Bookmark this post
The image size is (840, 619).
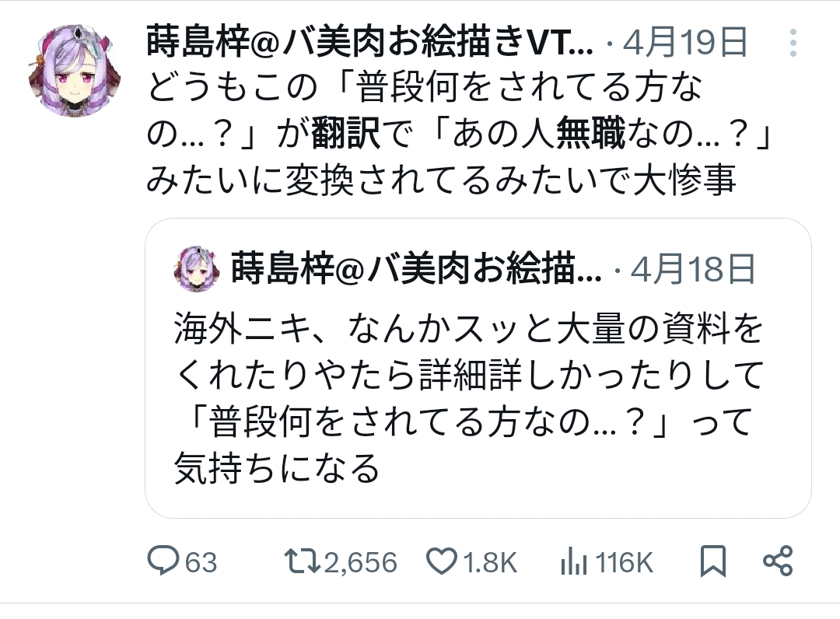713,561
